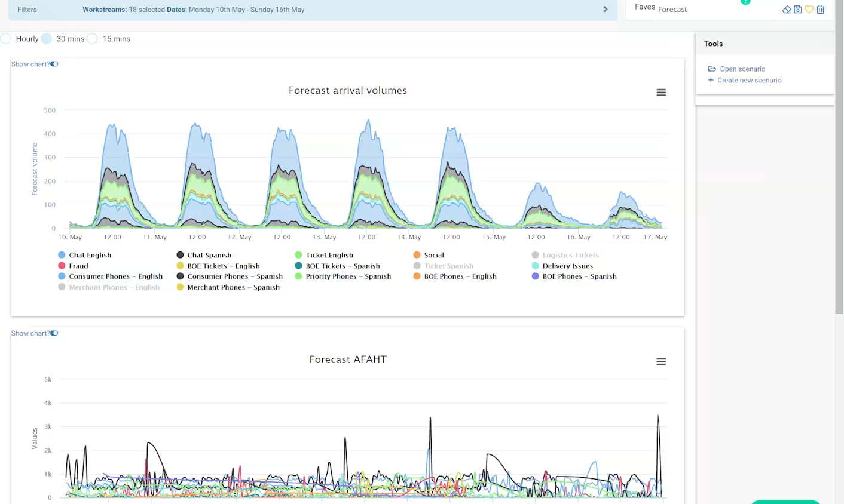
Task: Toggle Show chart for Forecast AFAHT
Action: [54, 333]
